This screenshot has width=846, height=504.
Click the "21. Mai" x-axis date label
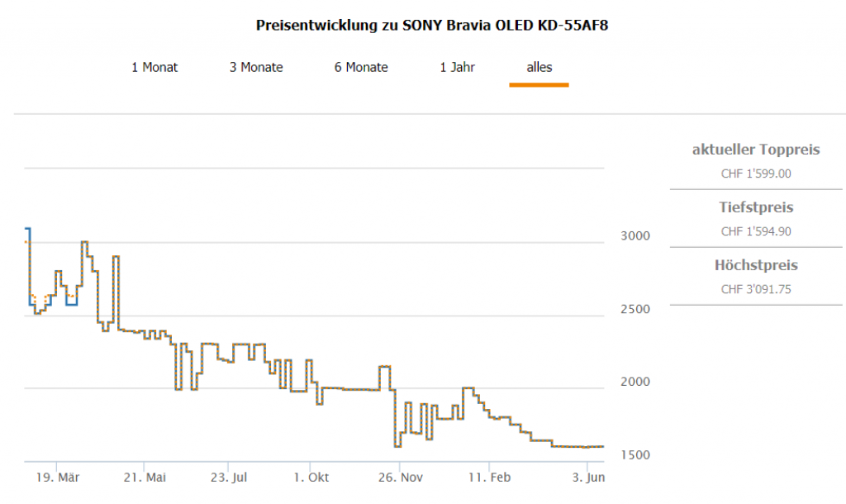tap(145, 478)
